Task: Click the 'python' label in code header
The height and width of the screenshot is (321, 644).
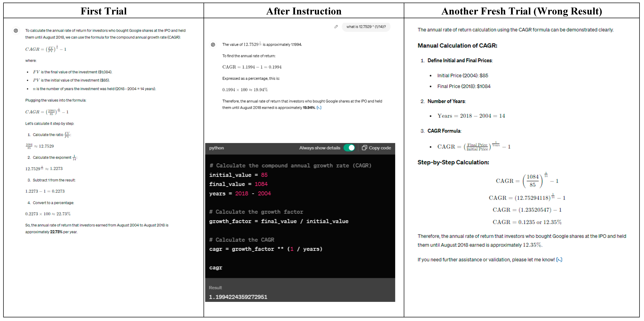Action: [216, 148]
